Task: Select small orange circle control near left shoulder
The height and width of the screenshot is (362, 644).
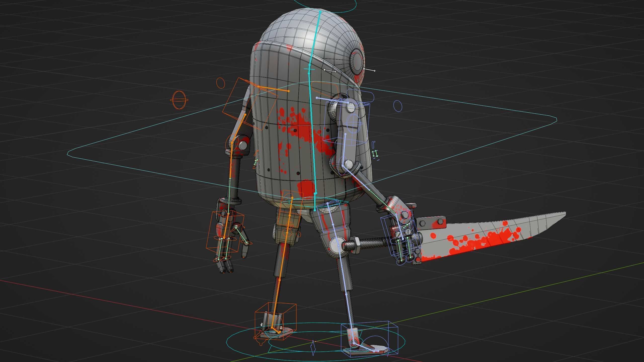Action: point(221,83)
